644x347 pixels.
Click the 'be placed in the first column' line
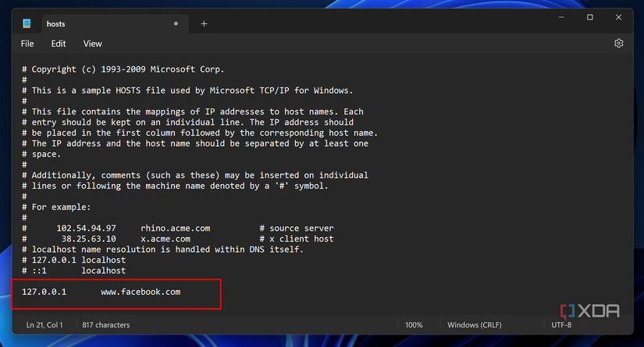[200, 133]
